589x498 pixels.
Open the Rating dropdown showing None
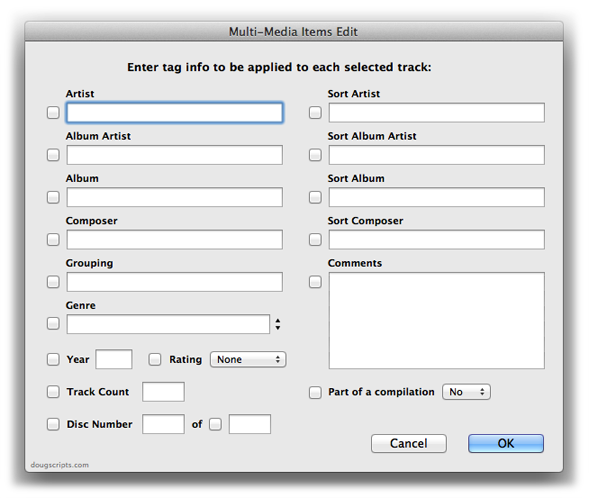coord(248,359)
